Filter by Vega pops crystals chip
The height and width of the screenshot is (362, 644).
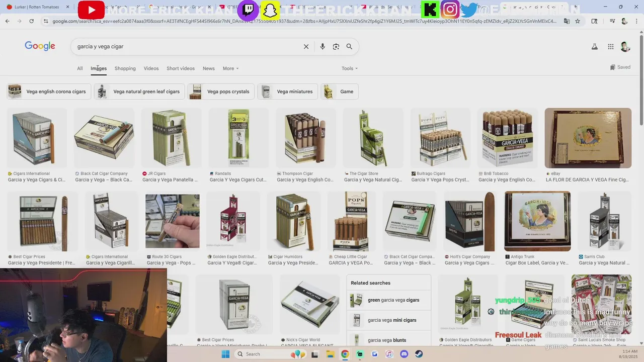221,92
